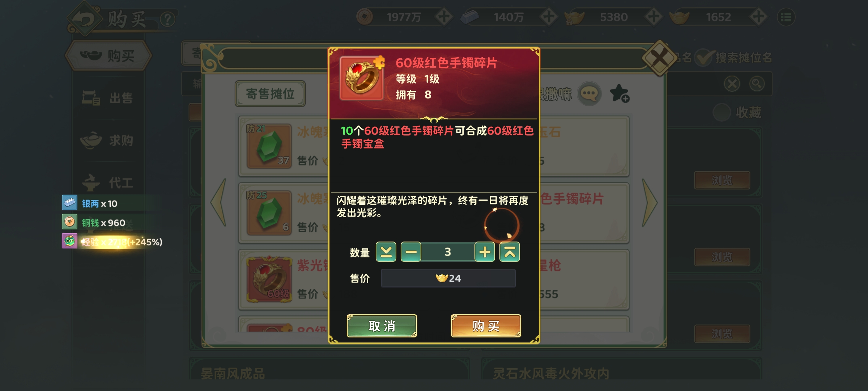
Task: Click the magnifier search icon
Action: pyautogui.click(x=757, y=84)
